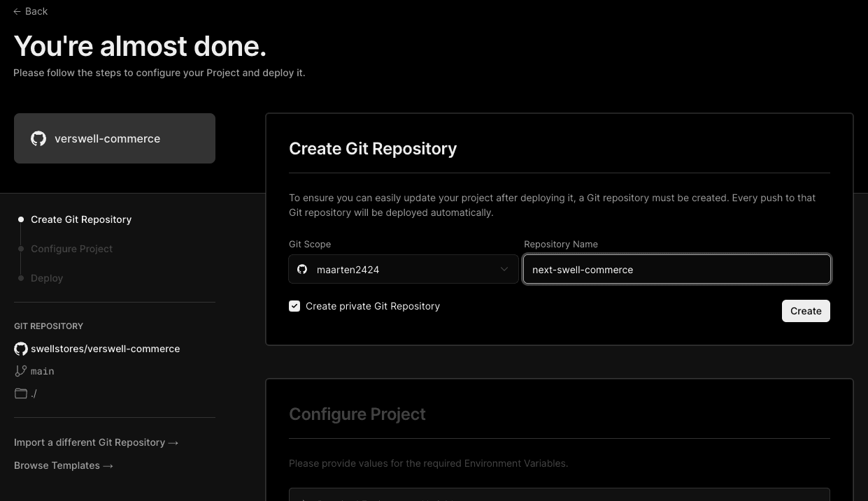This screenshot has width=868, height=501.
Task: Jump to the Deploy step
Action: click(x=47, y=278)
